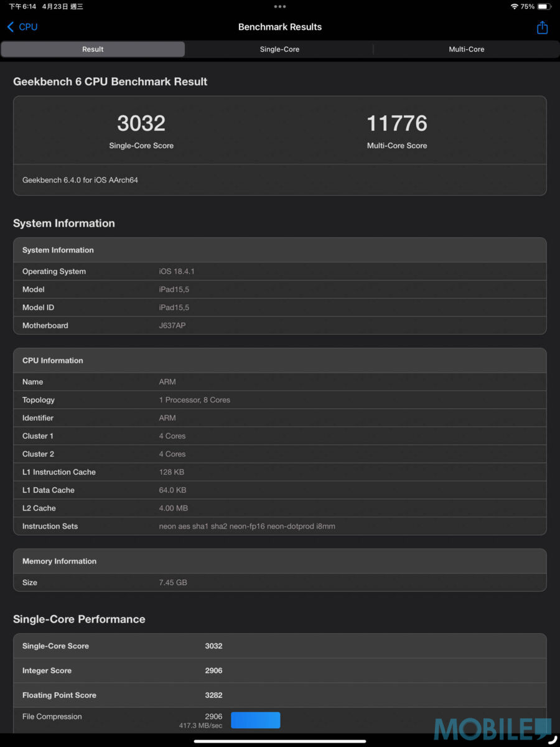The width and height of the screenshot is (560, 747).
Task: Switch to the Single-Core tab
Action: [x=279, y=49]
